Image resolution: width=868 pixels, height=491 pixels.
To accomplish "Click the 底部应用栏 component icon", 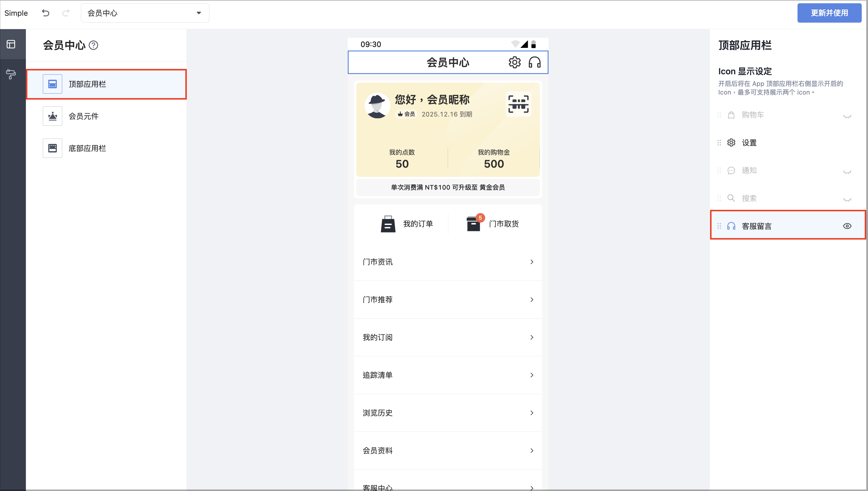I will [52, 148].
